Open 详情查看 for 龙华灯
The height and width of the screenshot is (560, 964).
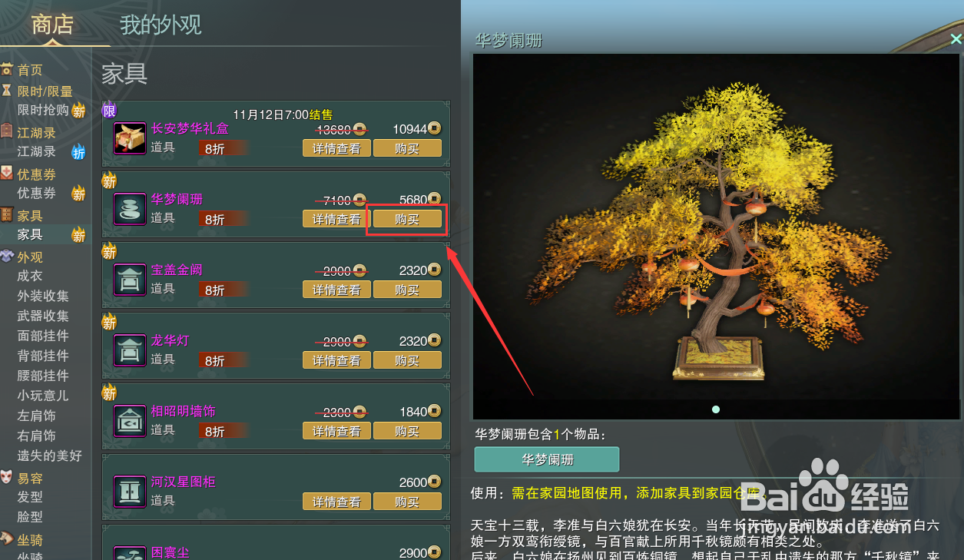coord(336,360)
